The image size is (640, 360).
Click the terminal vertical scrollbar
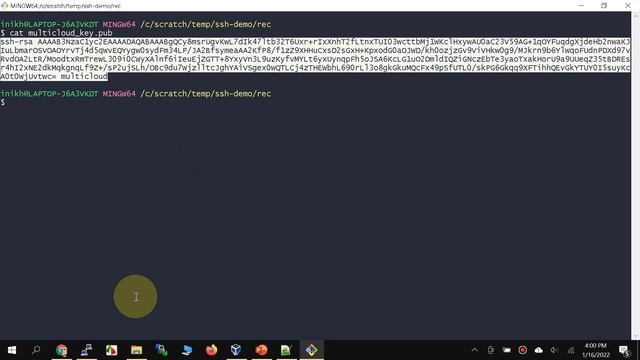(x=636, y=176)
